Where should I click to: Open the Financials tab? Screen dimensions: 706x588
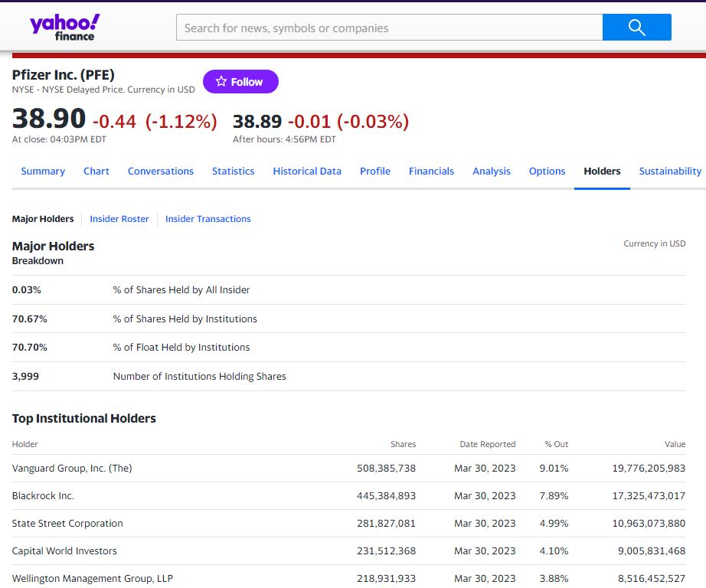(431, 171)
